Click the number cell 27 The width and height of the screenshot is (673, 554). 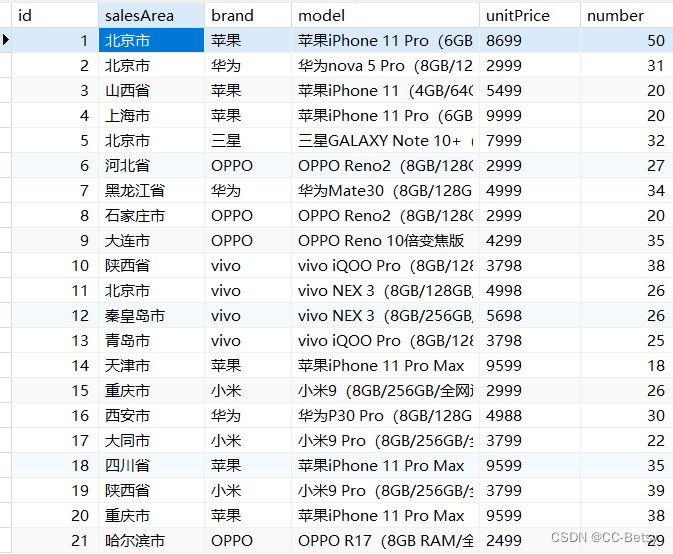627,166
